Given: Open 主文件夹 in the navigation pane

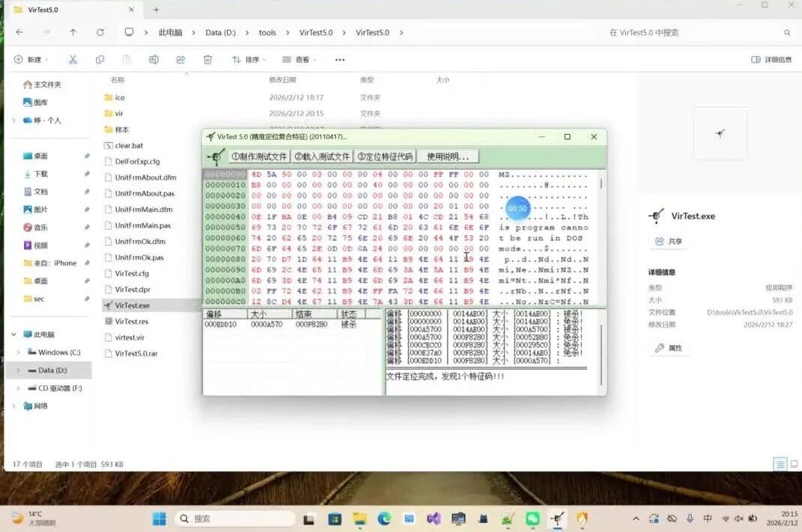Looking at the screenshot, I should (43, 85).
